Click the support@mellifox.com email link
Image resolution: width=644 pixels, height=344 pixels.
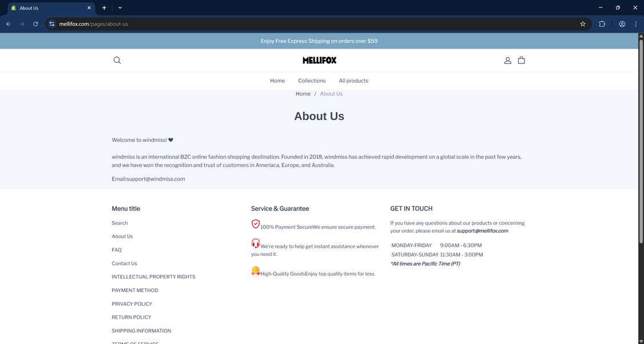pos(483,231)
